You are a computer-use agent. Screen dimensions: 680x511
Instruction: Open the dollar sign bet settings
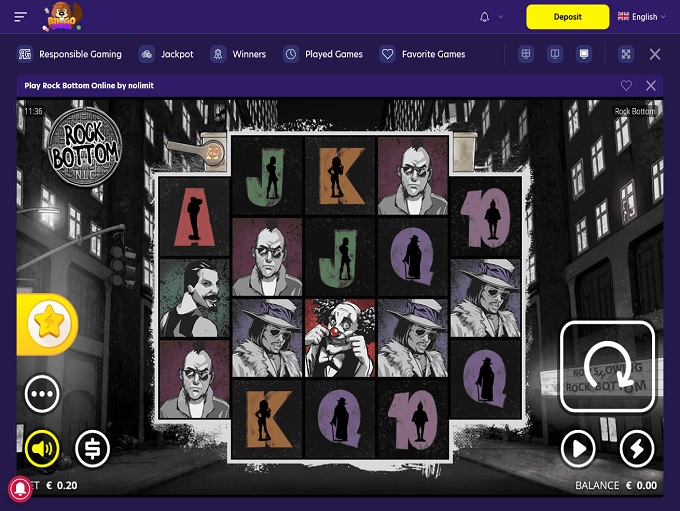point(92,449)
